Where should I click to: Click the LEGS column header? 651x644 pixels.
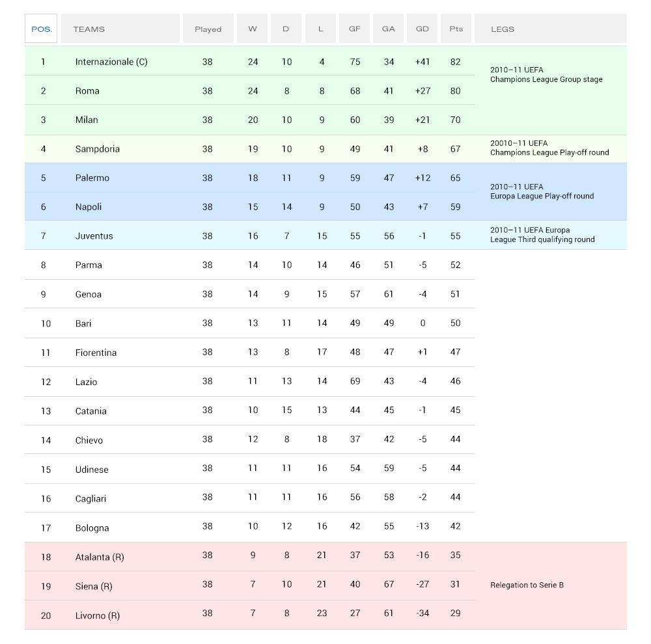click(503, 29)
